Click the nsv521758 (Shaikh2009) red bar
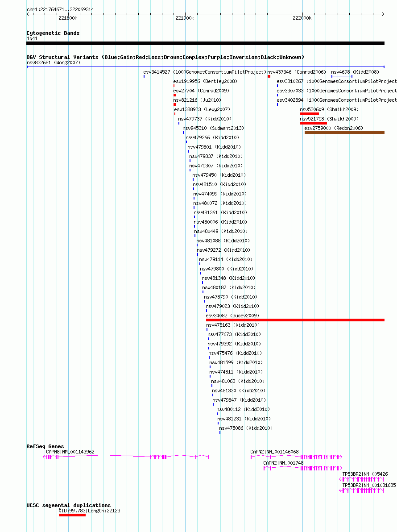This screenshot has height=532, width=397. tap(314, 123)
